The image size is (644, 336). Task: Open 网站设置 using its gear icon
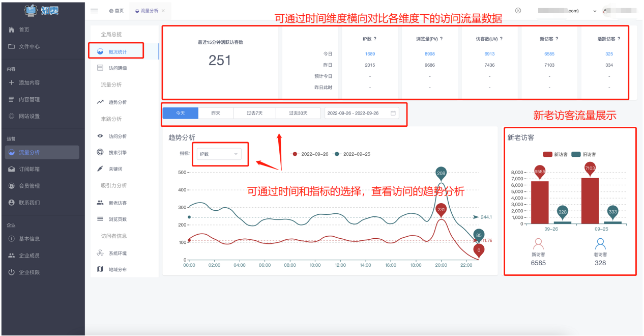pos(12,116)
